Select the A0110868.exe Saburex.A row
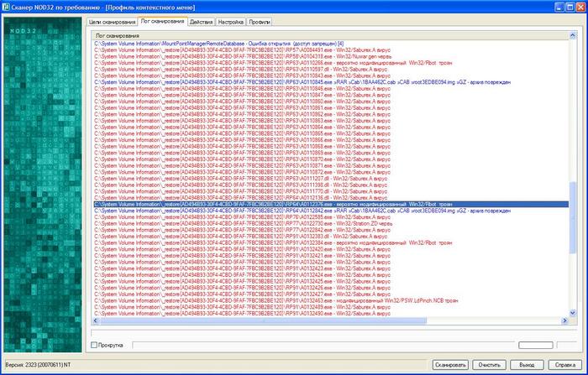 331,147
